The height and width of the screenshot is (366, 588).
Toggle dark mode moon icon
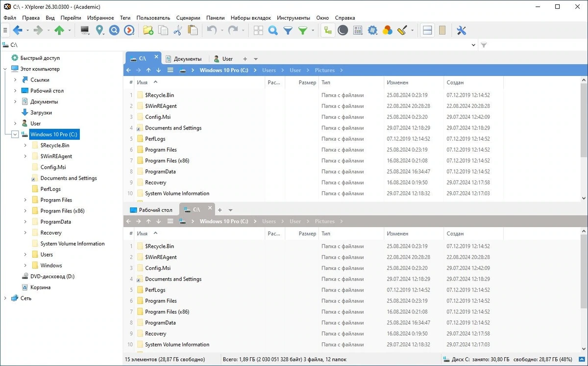tap(343, 30)
